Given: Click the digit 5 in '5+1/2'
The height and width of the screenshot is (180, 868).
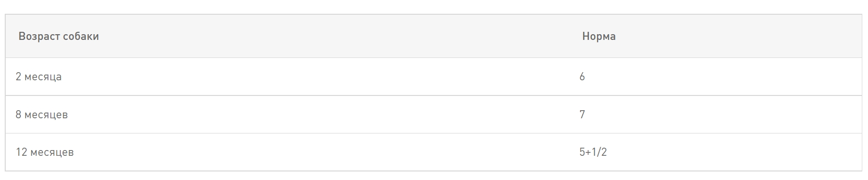Looking at the screenshot, I should [x=582, y=152].
